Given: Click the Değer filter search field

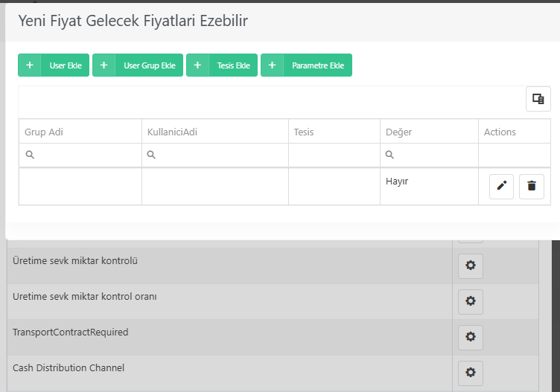Looking at the screenshot, I should click(x=429, y=155).
